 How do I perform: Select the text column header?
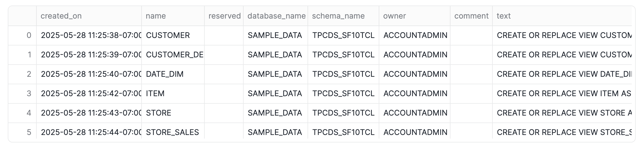(562, 16)
